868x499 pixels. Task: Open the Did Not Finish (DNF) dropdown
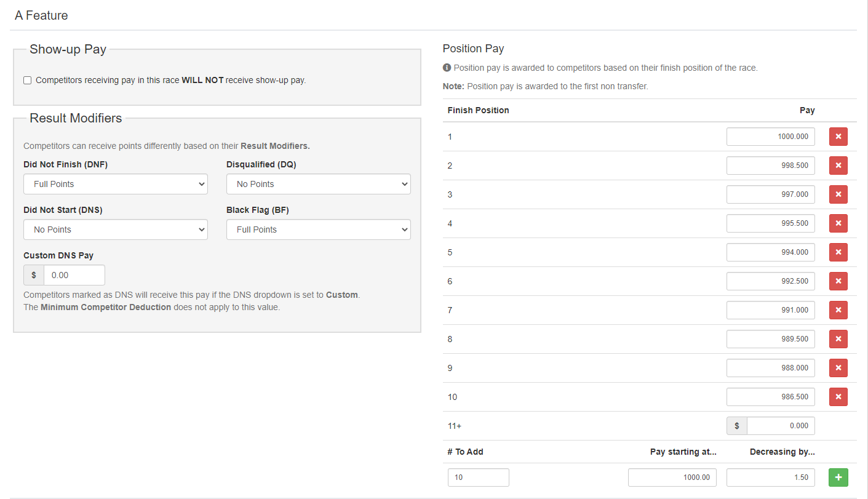click(x=116, y=184)
